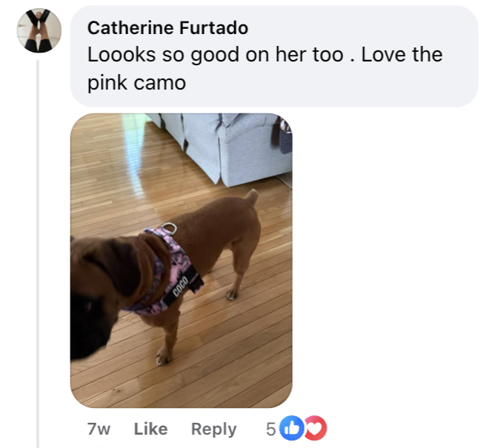Click the dog's front paw in the photo
The width and height of the screenshot is (495, 448).
point(163,358)
